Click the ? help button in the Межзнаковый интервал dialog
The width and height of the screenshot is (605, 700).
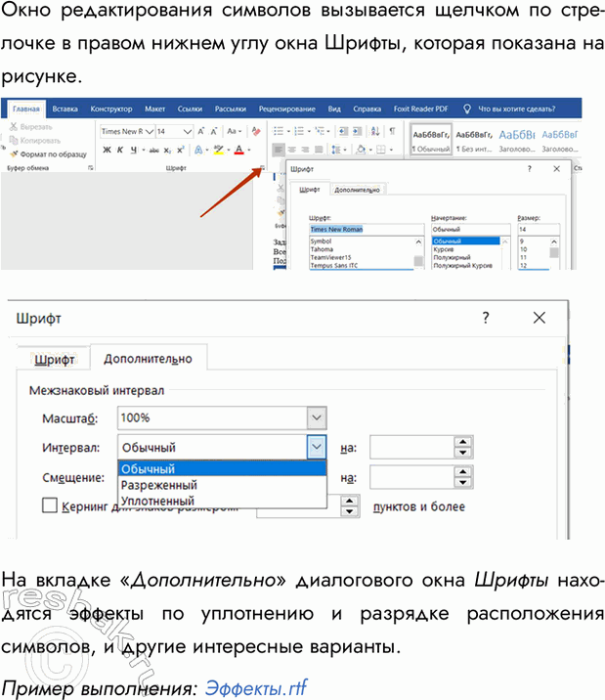point(486,318)
